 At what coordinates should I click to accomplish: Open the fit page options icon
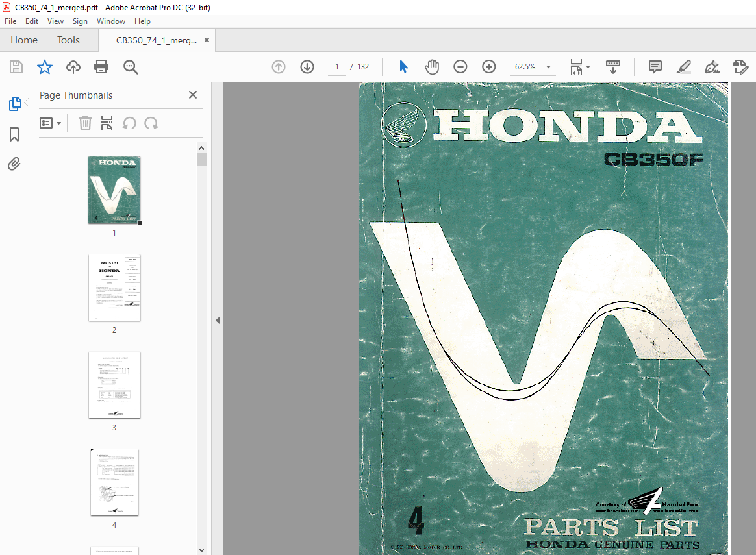click(x=579, y=66)
